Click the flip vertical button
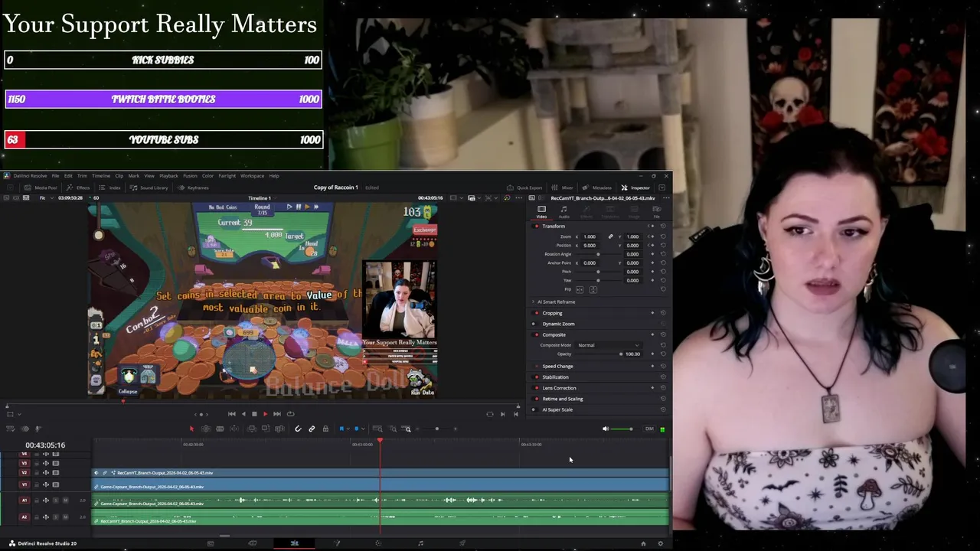The height and width of the screenshot is (551, 980). [592, 289]
